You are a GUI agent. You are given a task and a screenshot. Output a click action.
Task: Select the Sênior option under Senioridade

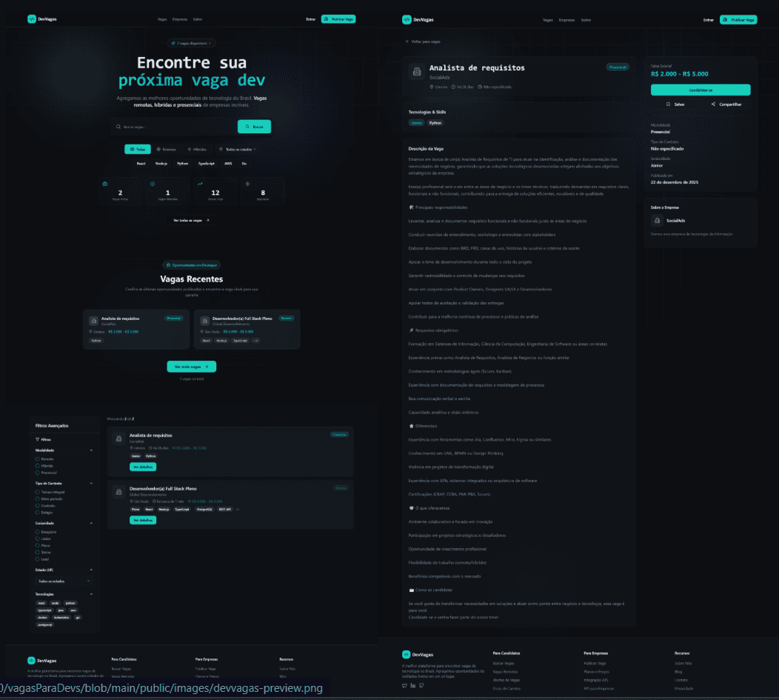(x=37, y=553)
